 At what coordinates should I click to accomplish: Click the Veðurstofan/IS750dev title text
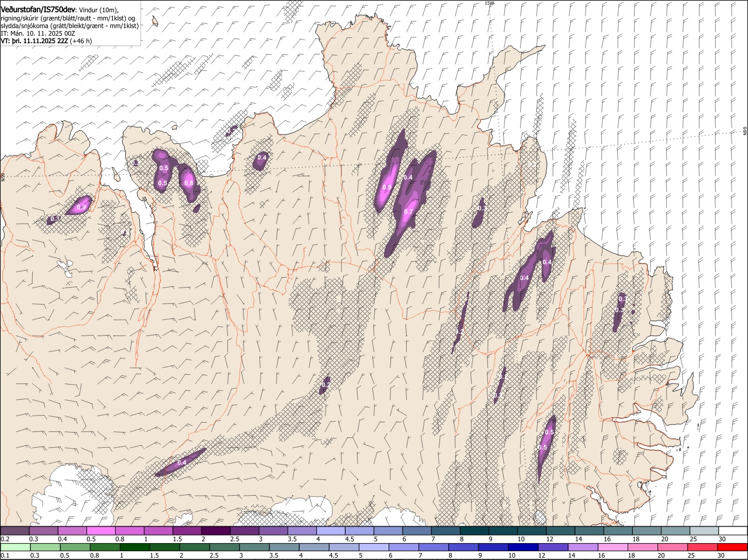[x=39, y=9]
